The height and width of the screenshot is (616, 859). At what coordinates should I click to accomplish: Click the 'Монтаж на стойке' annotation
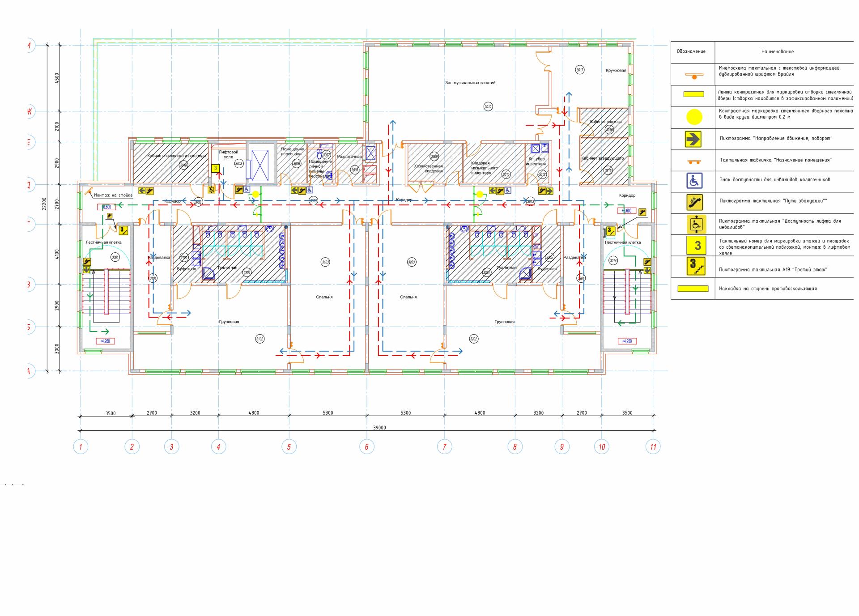[113, 195]
